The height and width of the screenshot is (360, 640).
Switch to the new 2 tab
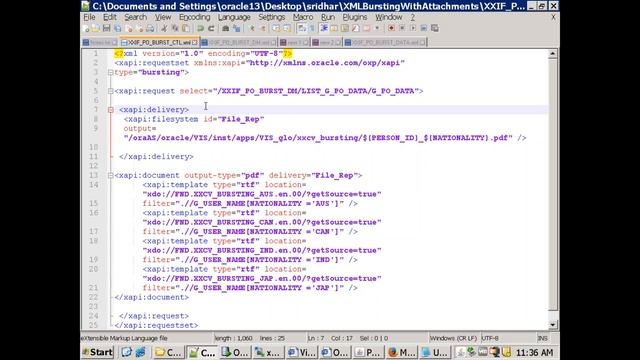click(x=327, y=42)
